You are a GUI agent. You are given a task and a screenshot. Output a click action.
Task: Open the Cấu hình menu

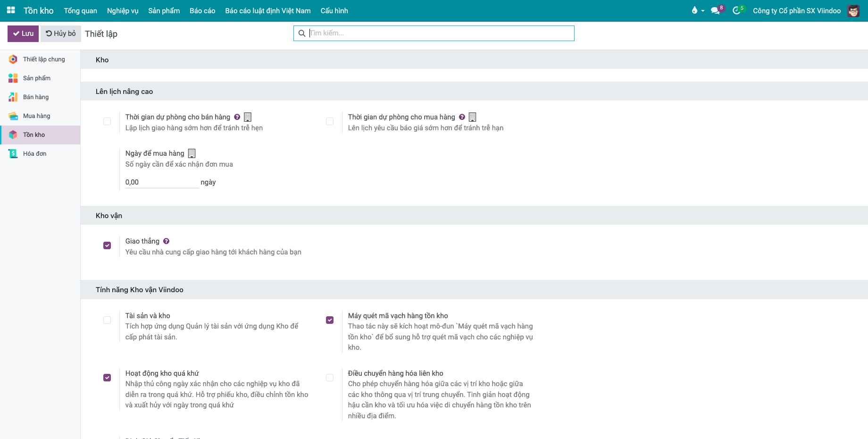[x=334, y=10]
